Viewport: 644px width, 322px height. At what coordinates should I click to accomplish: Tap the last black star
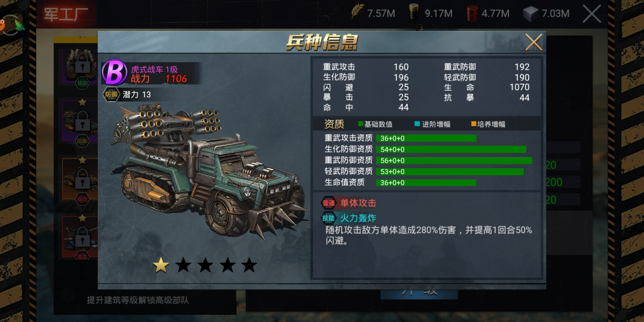(249, 265)
